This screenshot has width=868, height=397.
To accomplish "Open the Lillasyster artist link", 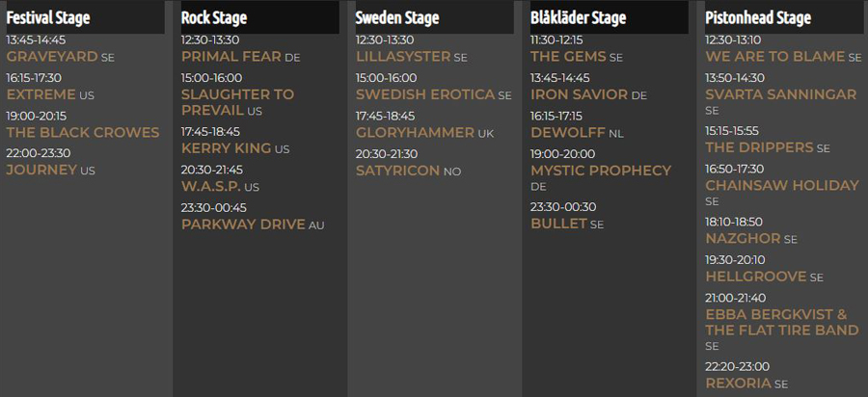I will (403, 57).
